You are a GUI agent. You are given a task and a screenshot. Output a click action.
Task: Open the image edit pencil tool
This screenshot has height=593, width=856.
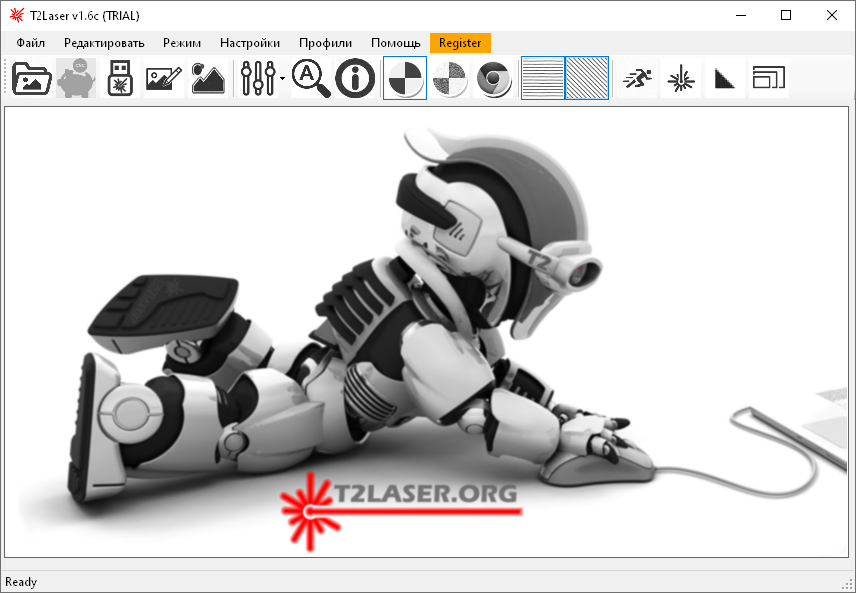pyautogui.click(x=164, y=78)
